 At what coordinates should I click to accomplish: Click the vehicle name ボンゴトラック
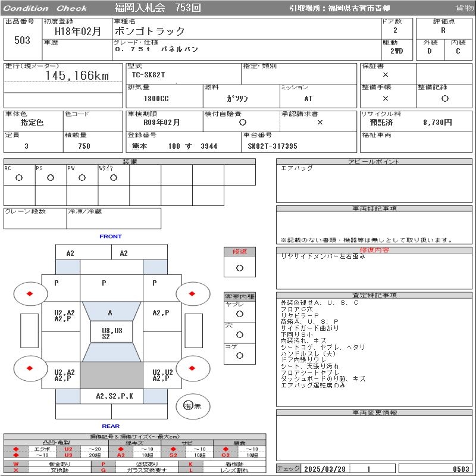tap(150, 31)
